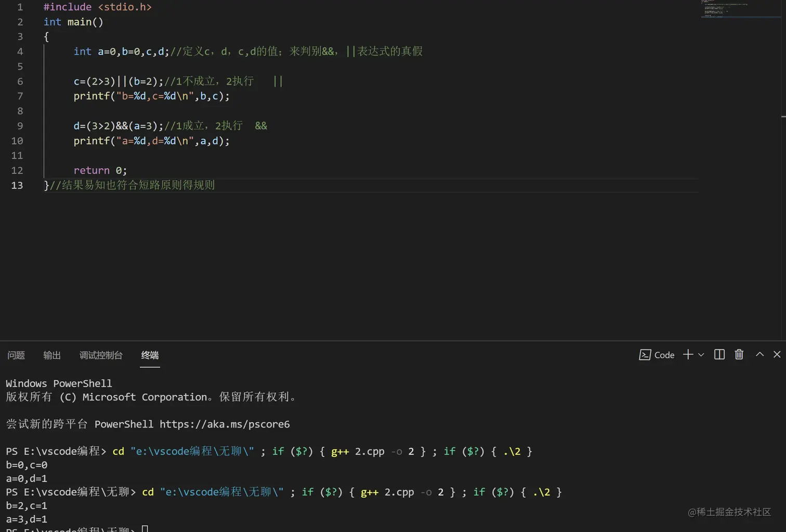The height and width of the screenshot is (532, 786).
Task: Open the 调试控制台 debug console tab
Action: (101, 355)
